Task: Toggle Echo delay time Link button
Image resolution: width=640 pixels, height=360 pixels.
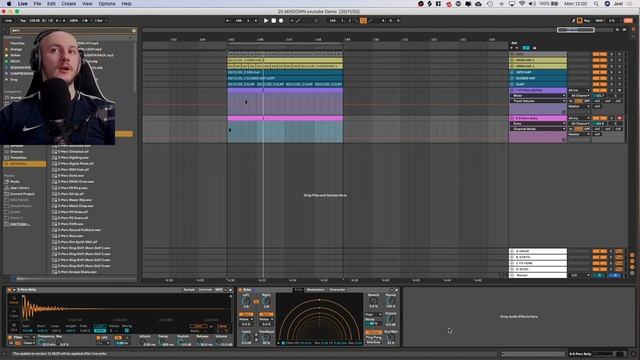Action: point(256,302)
